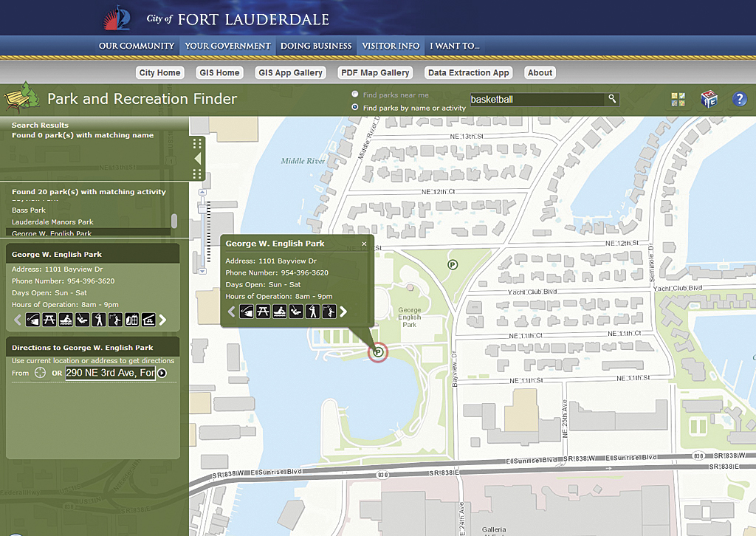Click the go arrow beside address field
This screenshot has width=756, height=536.
162,373
